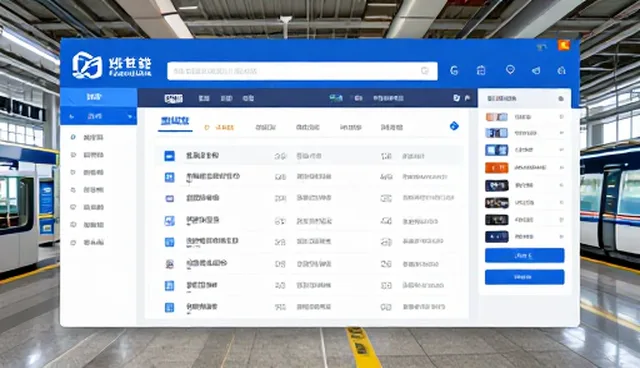Click the last icon of the dark navigation bar
Screen dimensions: 640x368
[467, 98]
